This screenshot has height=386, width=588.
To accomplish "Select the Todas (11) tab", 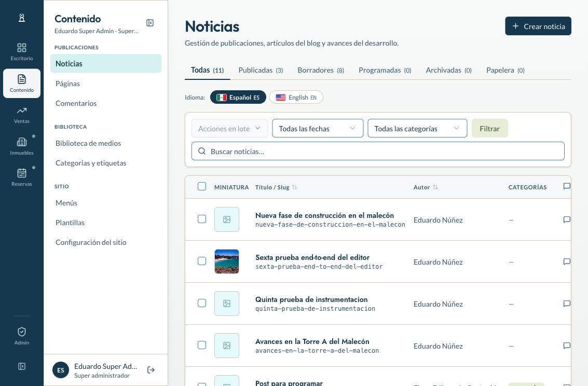I will pos(208,70).
